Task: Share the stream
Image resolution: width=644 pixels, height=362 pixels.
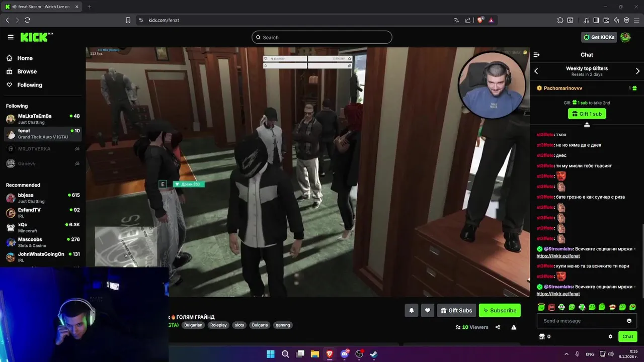Action: tap(498, 327)
